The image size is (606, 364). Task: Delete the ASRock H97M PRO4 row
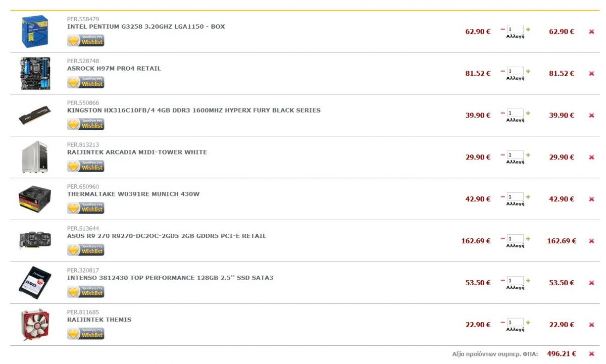pos(591,74)
